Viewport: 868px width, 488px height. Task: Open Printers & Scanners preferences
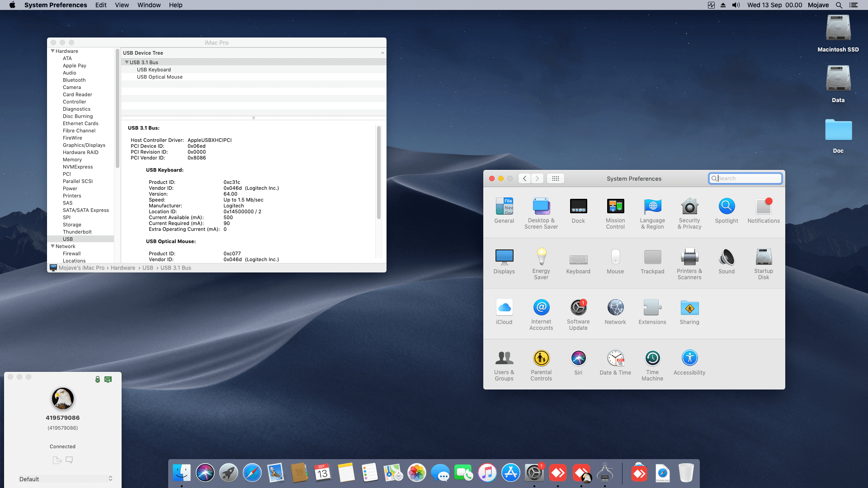point(689,264)
